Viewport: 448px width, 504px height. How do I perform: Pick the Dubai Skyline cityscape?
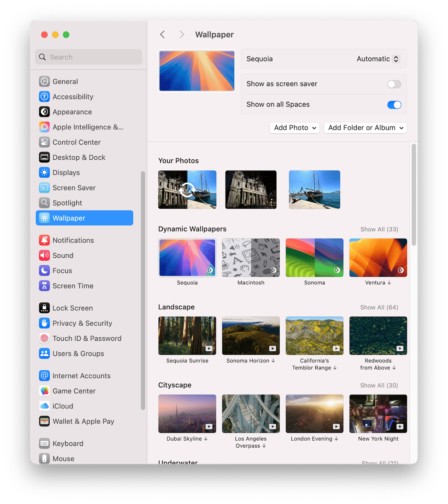[x=187, y=414]
